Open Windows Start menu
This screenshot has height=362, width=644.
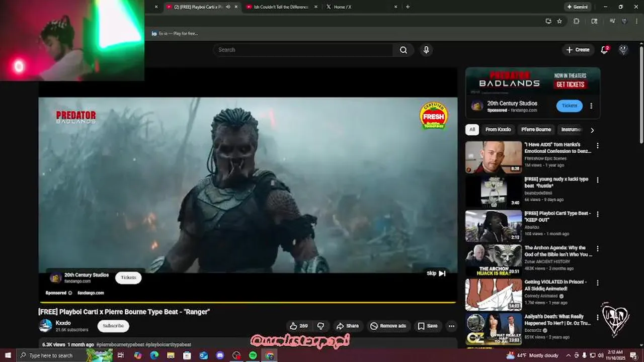coord(8,355)
